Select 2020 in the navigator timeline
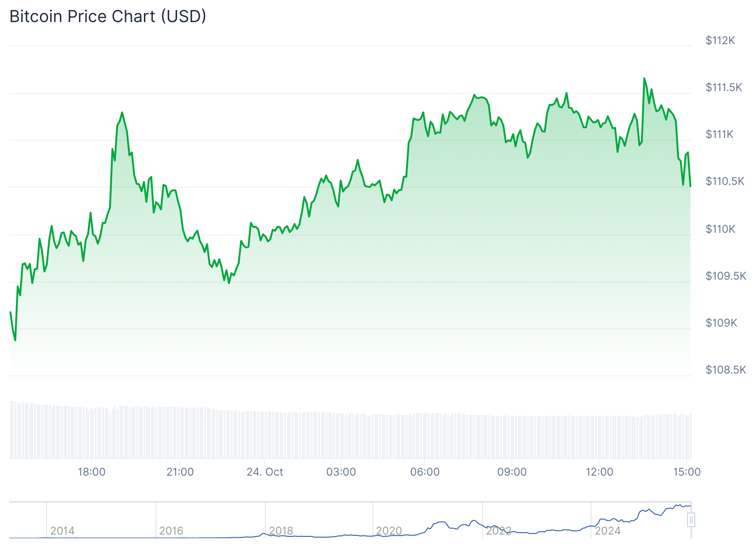Image resolution: width=756 pixels, height=552 pixels. 389,531
